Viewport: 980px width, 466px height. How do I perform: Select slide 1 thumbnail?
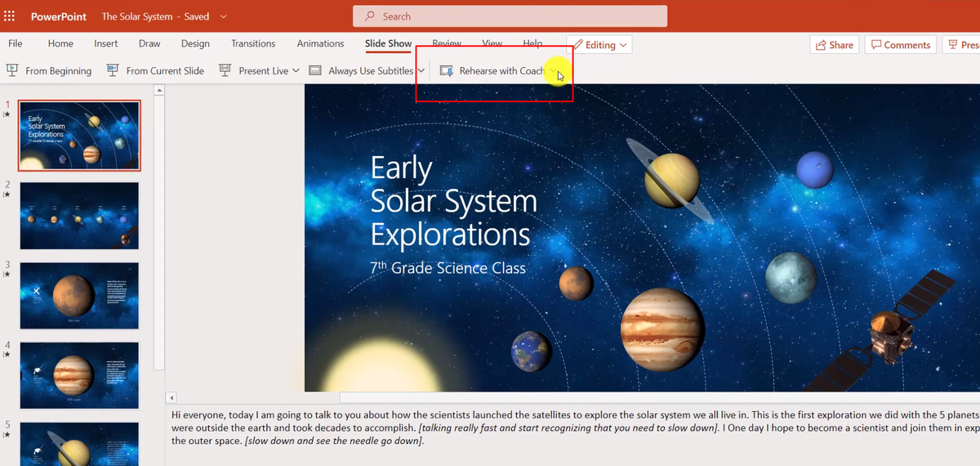coord(79,135)
